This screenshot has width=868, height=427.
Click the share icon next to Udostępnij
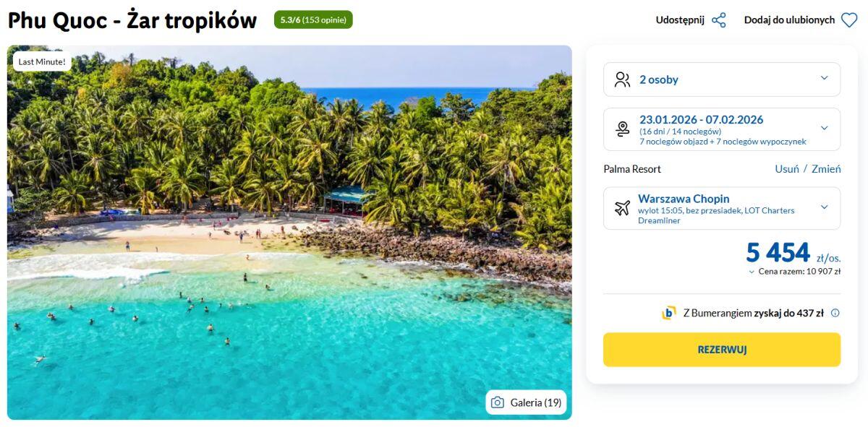[x=718, y=20]
